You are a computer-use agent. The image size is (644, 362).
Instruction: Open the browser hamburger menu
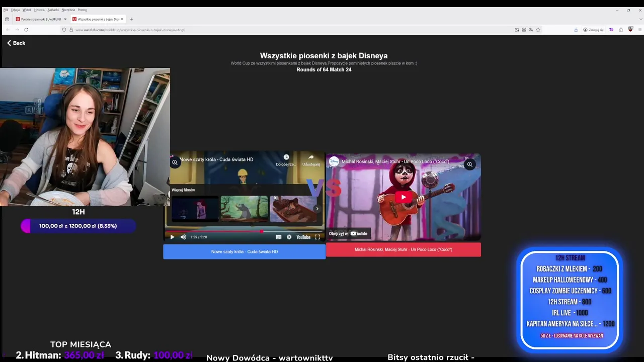(x=639, y=30)
